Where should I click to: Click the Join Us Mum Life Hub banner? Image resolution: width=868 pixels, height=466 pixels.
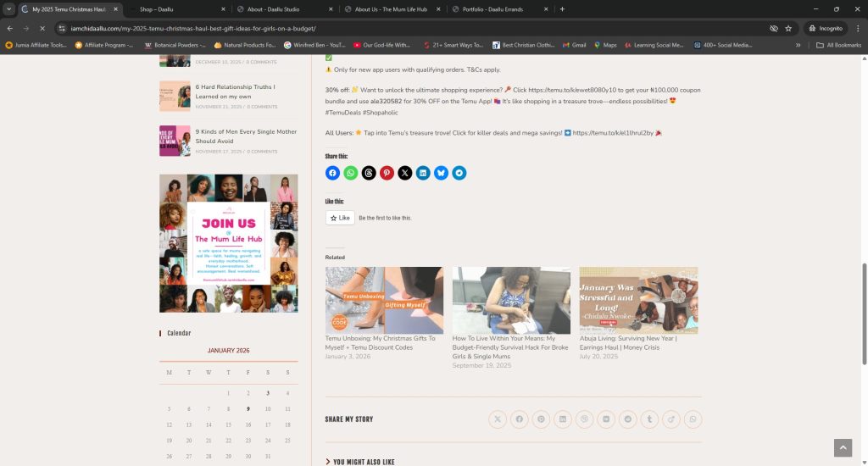229,243
